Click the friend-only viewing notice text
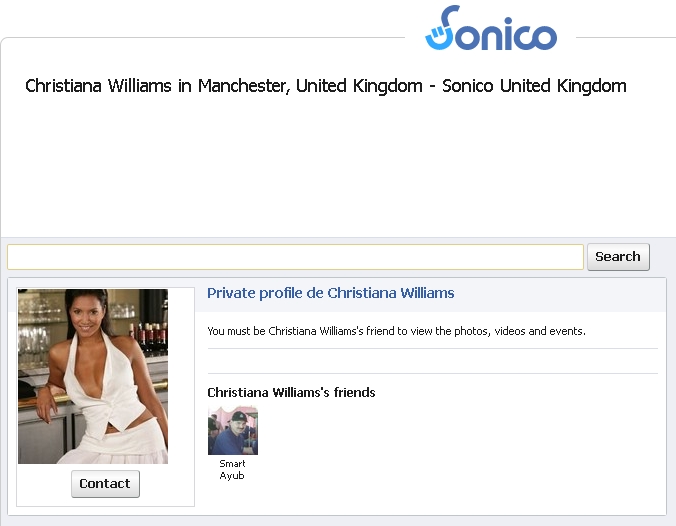 click(396, 331)
